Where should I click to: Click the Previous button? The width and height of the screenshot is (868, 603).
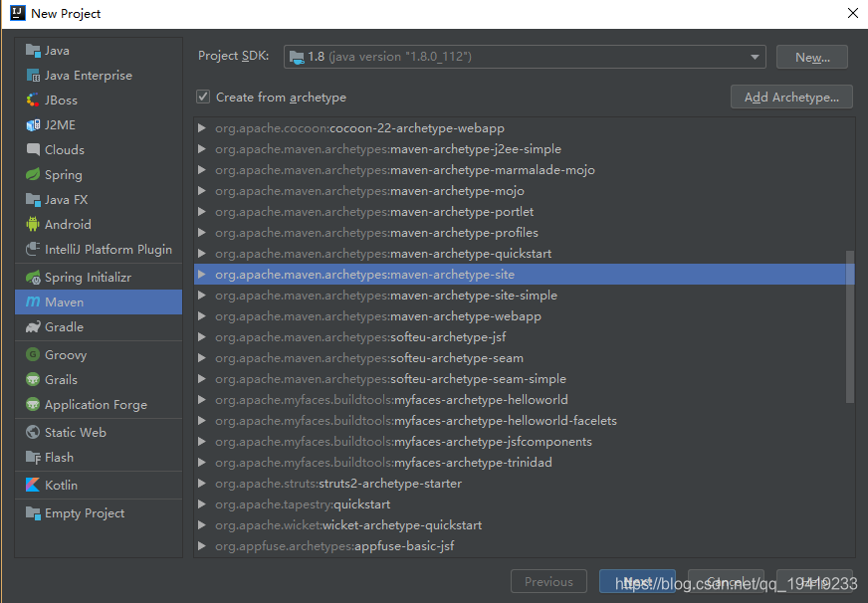point(548,581)
